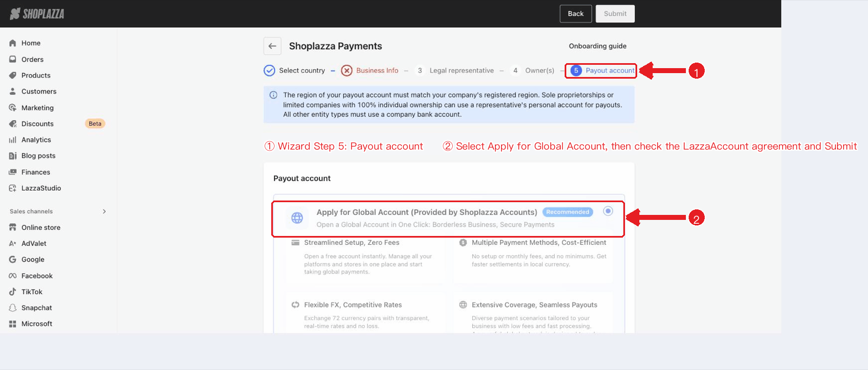Image resolution: width=868 pixels, height=370 pixels.
Task: Click the Beta badge next to Discounts
Action: [x=95, y=124]
